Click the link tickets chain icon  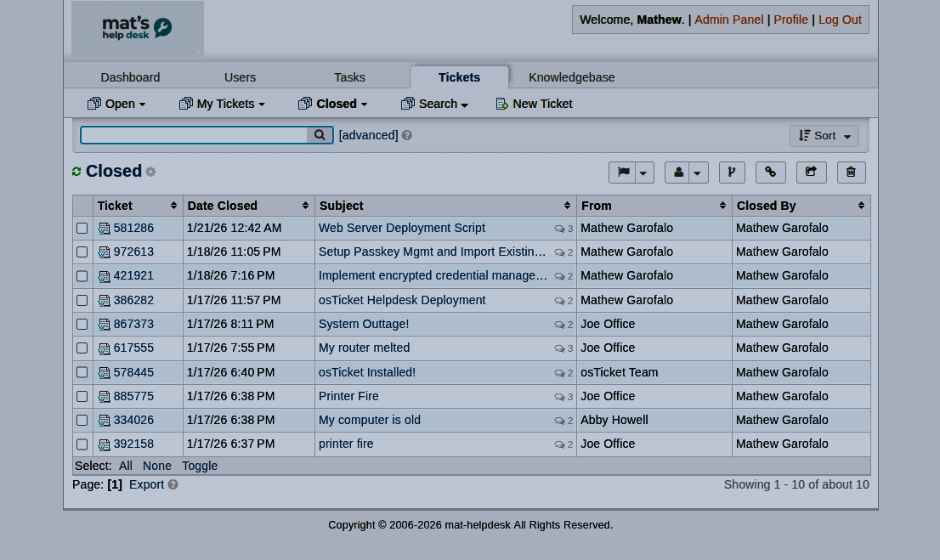click(771, 173)
